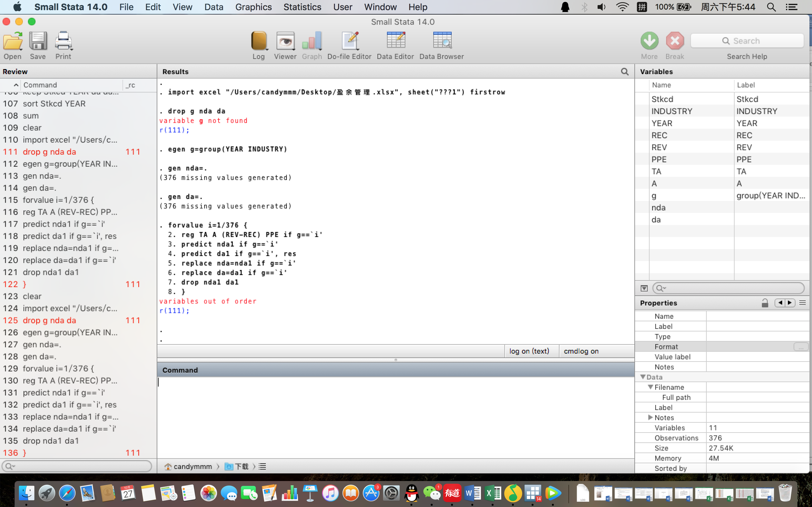Open the Graphics menu
Image resolution: width=812 pixels, height=507 pixels.
[253, 7]
